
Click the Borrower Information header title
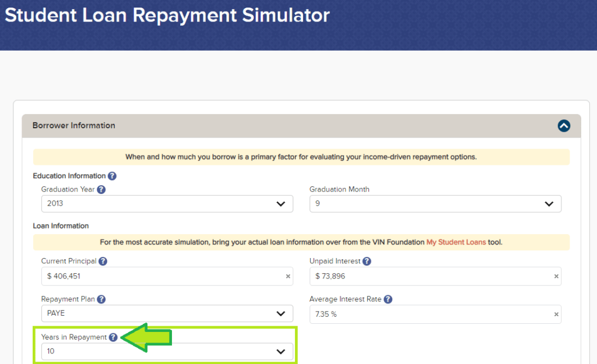coord(74,126)
